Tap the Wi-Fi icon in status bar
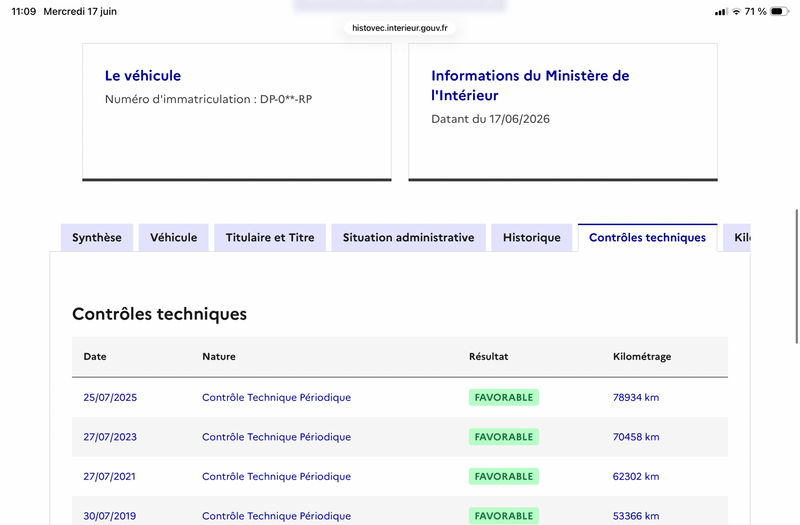The image size is (800, 525). tap(736, 11)
